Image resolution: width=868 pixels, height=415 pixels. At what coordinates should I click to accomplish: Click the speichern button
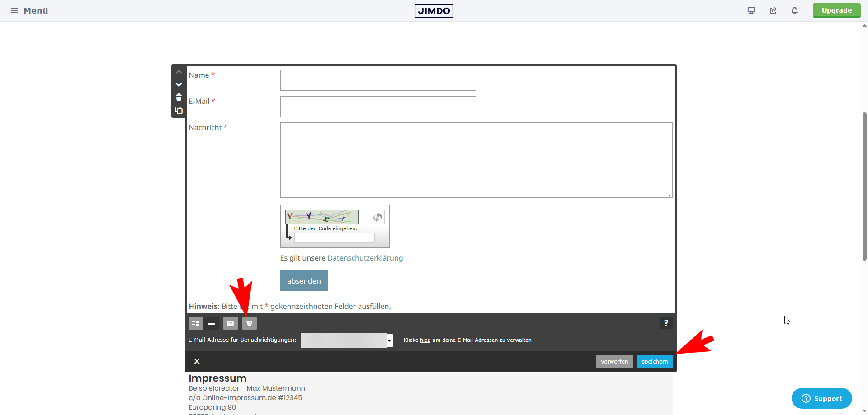[655, 362]
